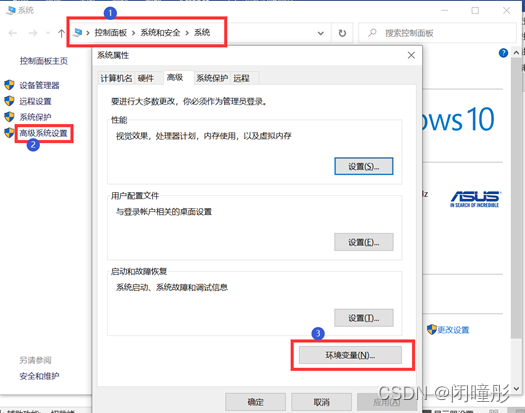Click the computer icon in address bar
The width and height of the screenshot is (525, 413).
click(x=77, y=32)
